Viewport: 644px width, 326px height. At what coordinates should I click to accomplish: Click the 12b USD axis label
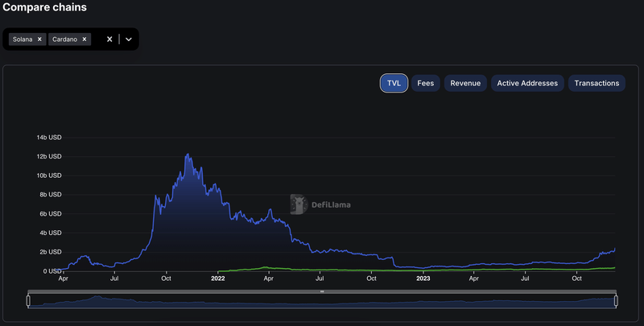click(49, 156)
